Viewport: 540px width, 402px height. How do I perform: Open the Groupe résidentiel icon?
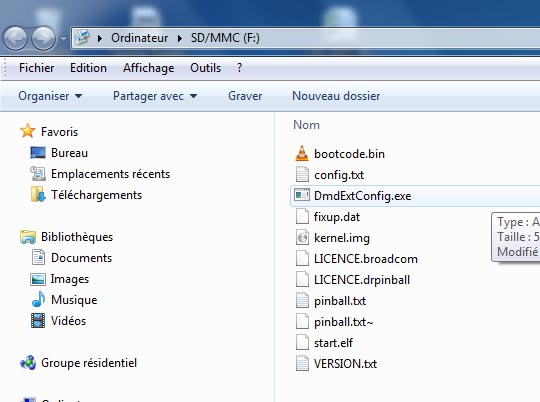click(x=28, y=363)
